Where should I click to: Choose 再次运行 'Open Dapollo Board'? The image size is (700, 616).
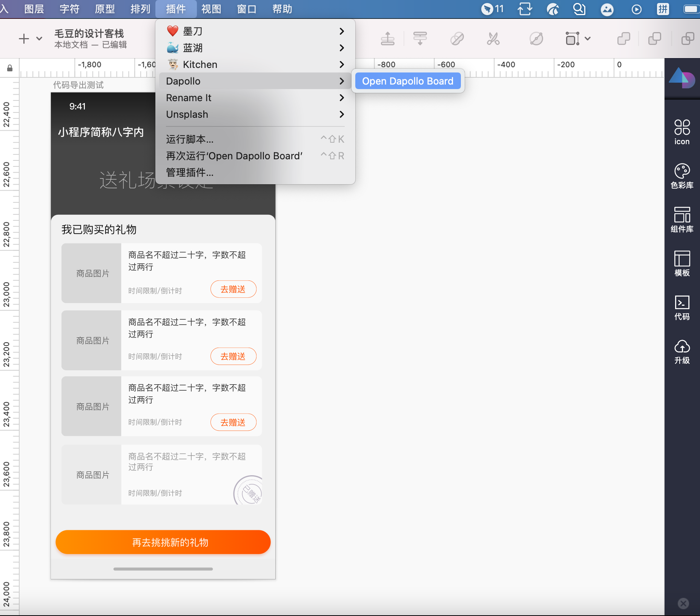[255, 156]
